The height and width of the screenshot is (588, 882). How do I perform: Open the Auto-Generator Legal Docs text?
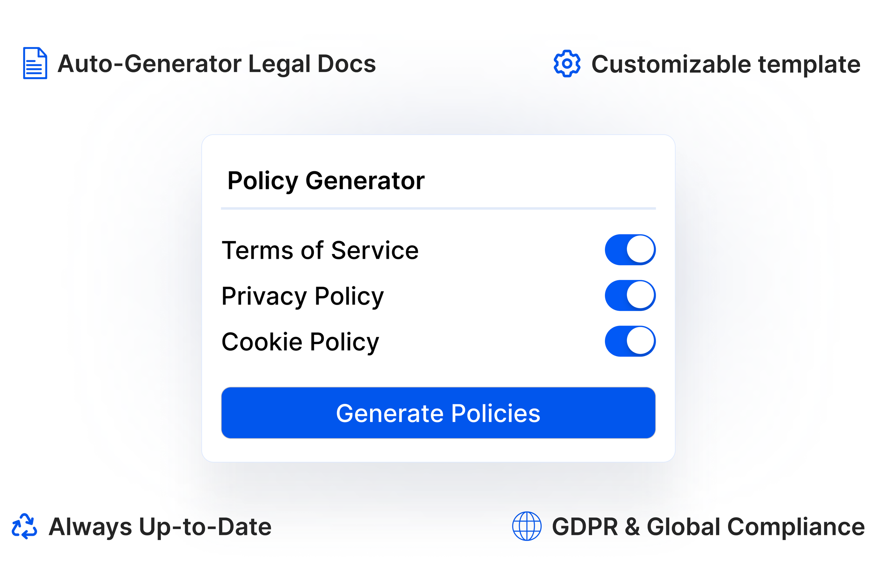coord(216,64)
